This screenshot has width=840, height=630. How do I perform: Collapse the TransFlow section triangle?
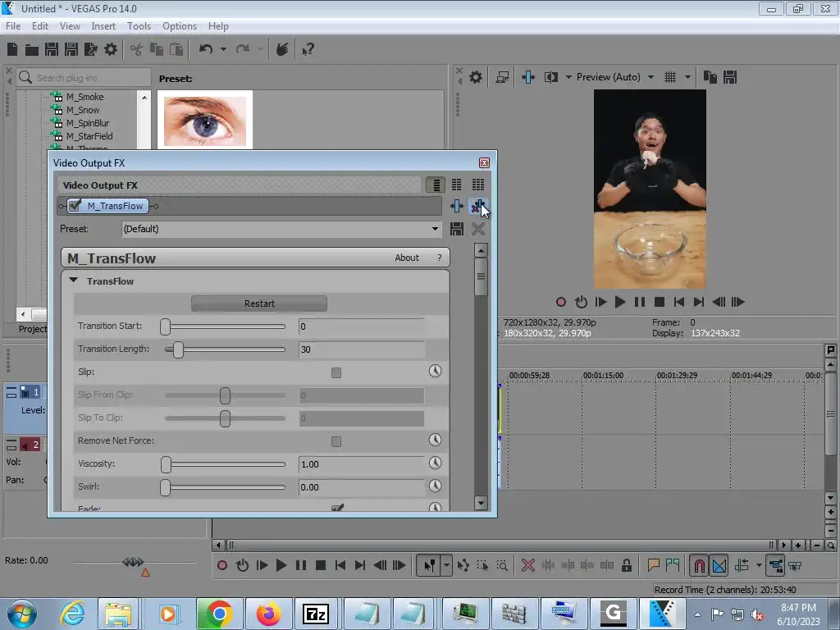(x=74, y=281)
